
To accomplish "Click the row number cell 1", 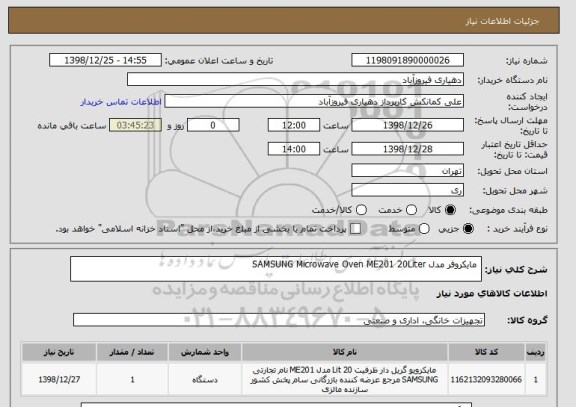I will 536,379.
